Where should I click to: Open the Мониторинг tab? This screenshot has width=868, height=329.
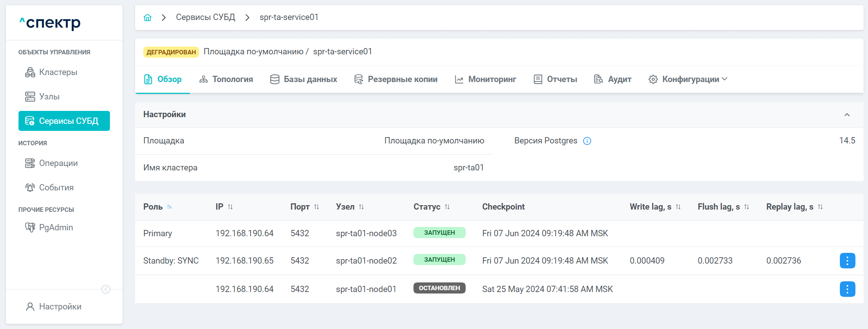tap(485, 79)
